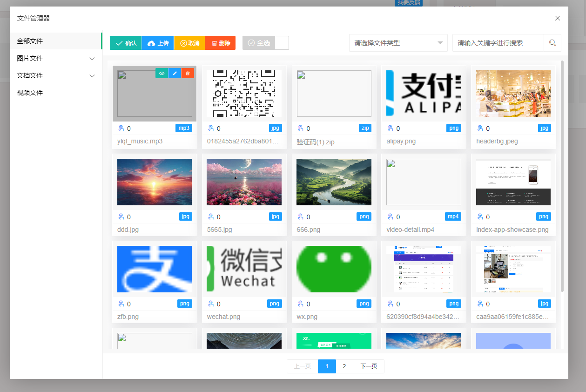Screen dimensions: 586x392
Task: Click the file name starting with caa9aa06159f
Action: click(x=513, y=317)
